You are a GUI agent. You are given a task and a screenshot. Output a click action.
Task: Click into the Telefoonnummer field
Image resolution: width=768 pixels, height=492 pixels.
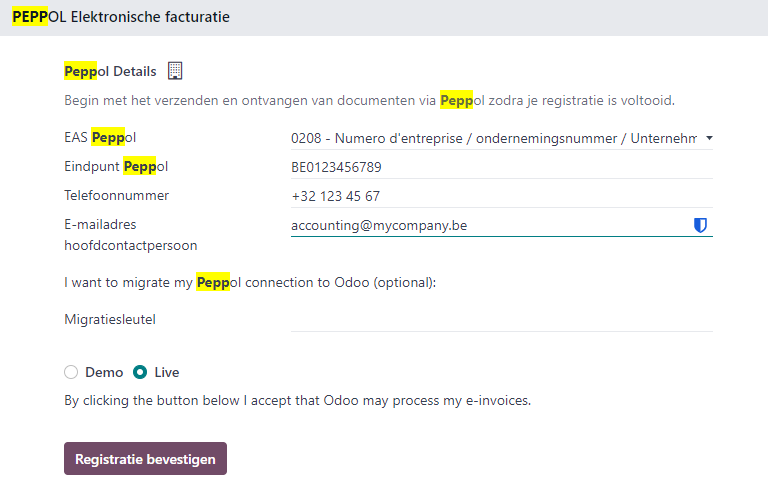click(x=502, y=196)
